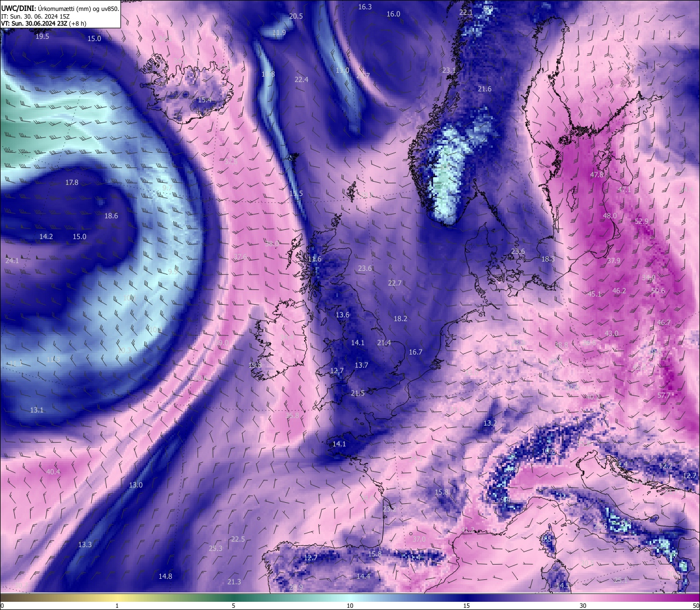Viewport: 700px width, 610px height.
Task: Click the 24.1 value at the left edge
Action: (12, 260)
